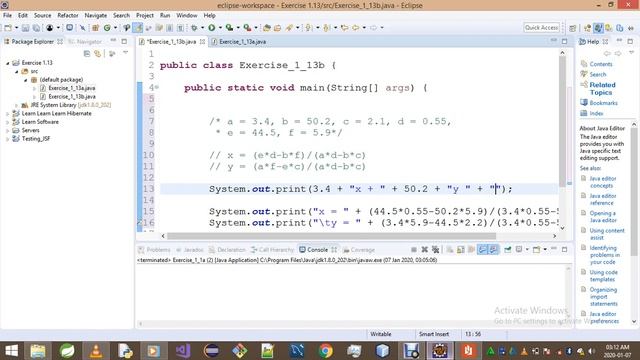Collapse the Exercise 1.13 project node
This screenshot has height=360, width=640.
[7, 63]
